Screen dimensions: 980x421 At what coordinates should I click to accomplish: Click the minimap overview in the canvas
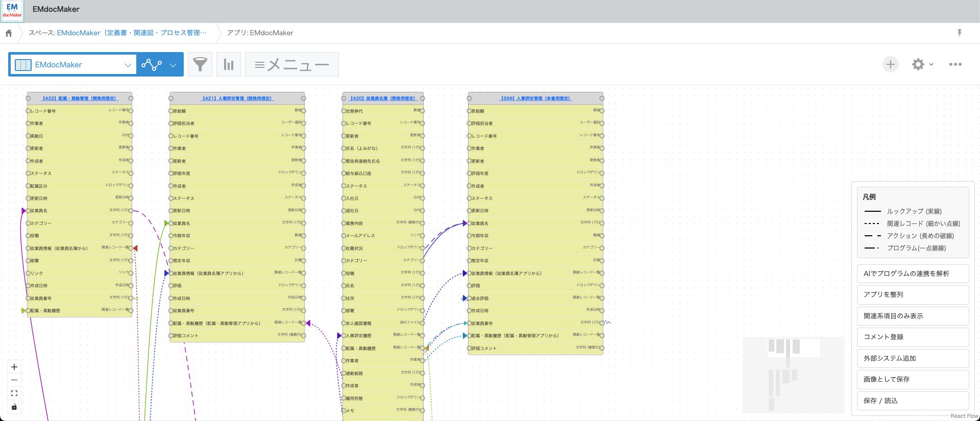point(793,375)
